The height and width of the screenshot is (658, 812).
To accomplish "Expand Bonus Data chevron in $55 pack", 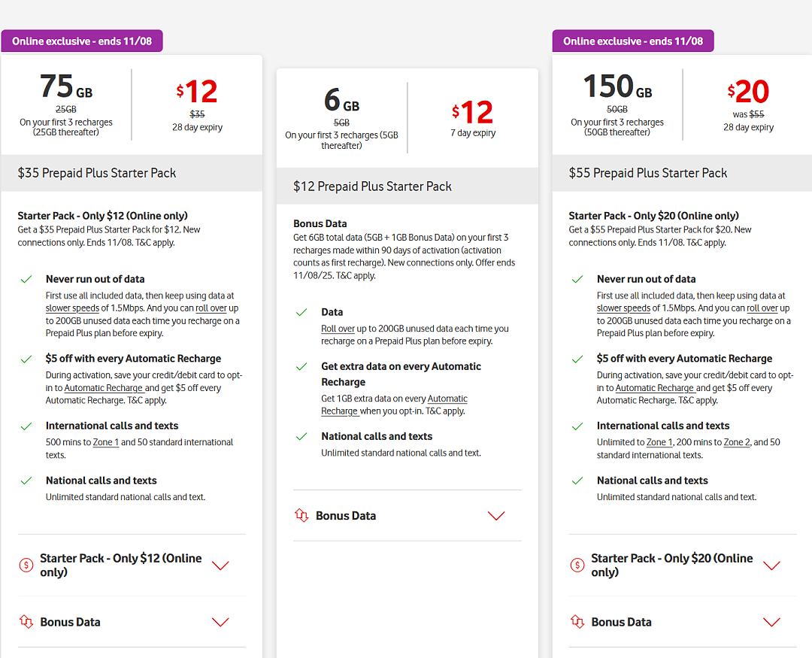I will coord(771,622).
